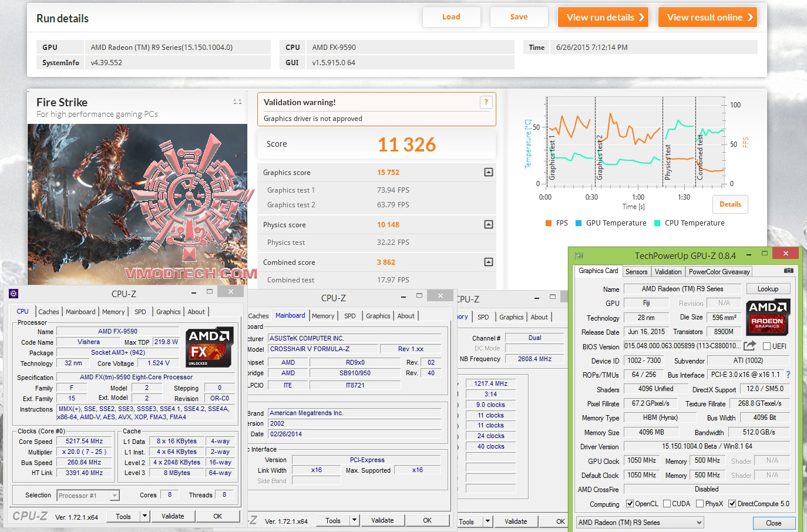Select the SPD tab in the Mainboard CPU-Z window
Screen dimensions: 807x532
coord(350,316)
